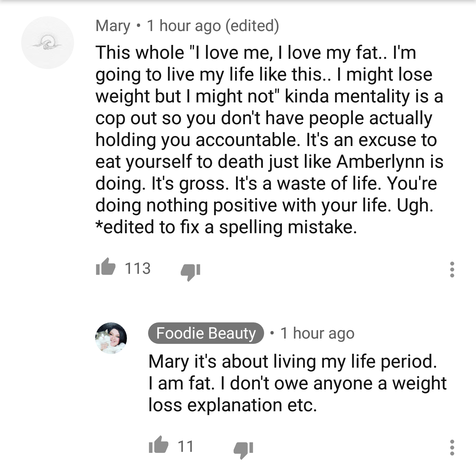The image size is (476, 474).
Task: Click Foodie Beauty's '1 hour ago' timestamp
Action: pyautogui.click(x=317, y=333)
